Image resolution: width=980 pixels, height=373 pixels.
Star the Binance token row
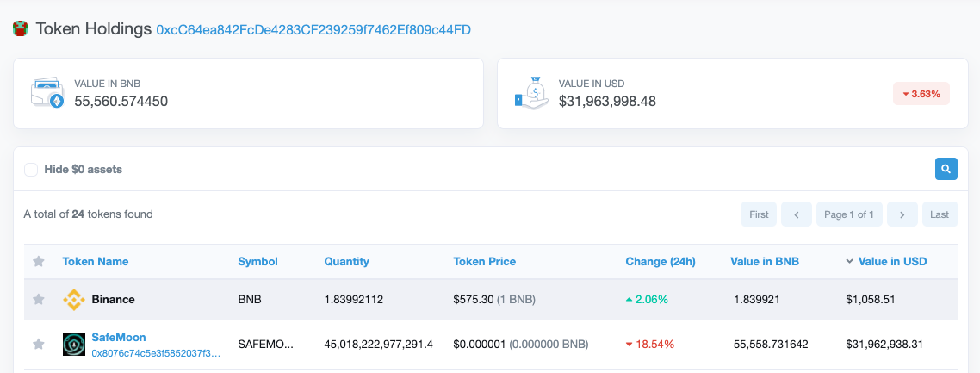pos(38,299)
